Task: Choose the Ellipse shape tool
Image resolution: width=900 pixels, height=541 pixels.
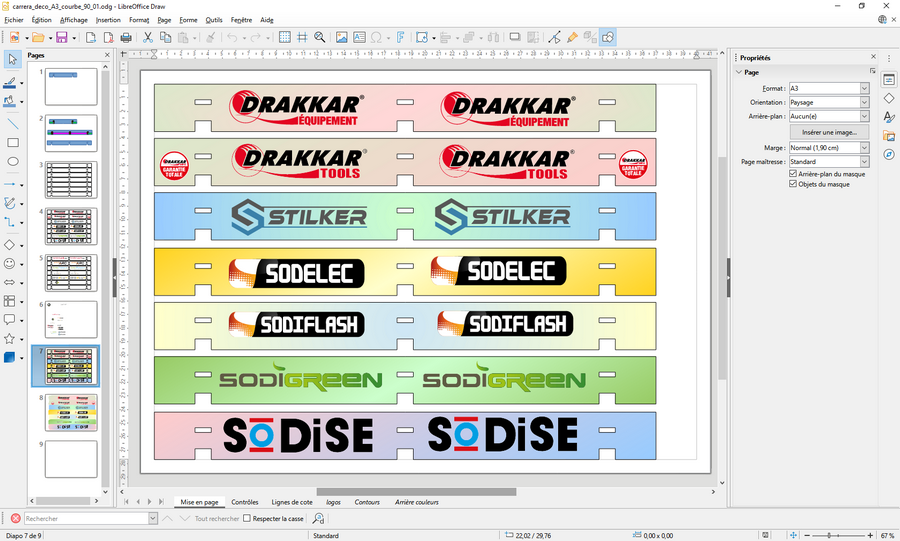Action: (13, 161)
